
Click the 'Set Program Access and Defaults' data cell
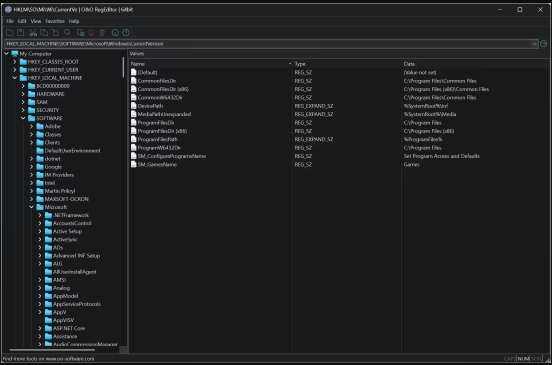441,156
